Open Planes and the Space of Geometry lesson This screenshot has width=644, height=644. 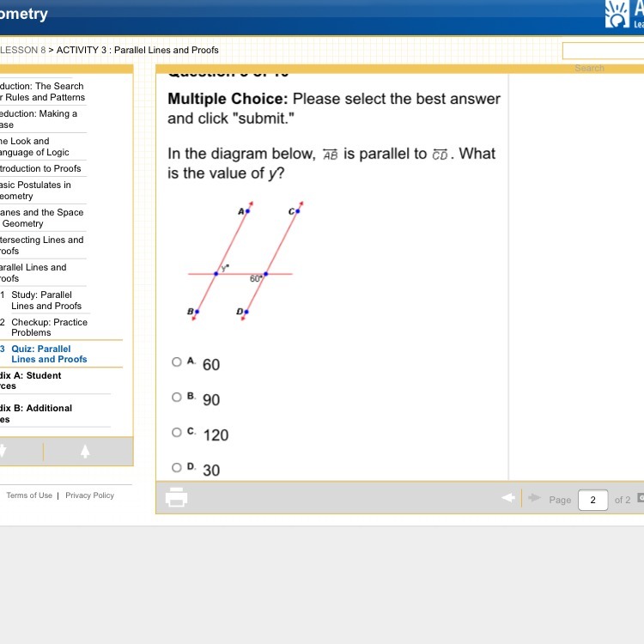click(41, 218)
